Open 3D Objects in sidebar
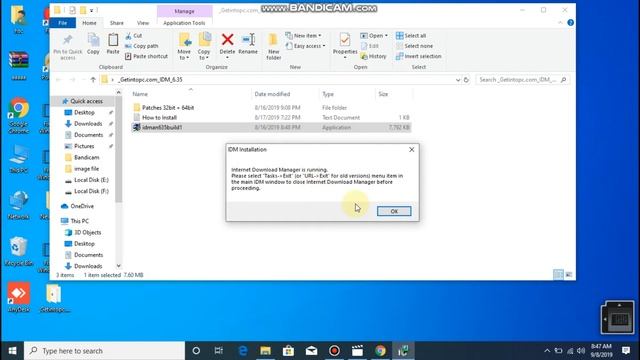 coord(87,232)
